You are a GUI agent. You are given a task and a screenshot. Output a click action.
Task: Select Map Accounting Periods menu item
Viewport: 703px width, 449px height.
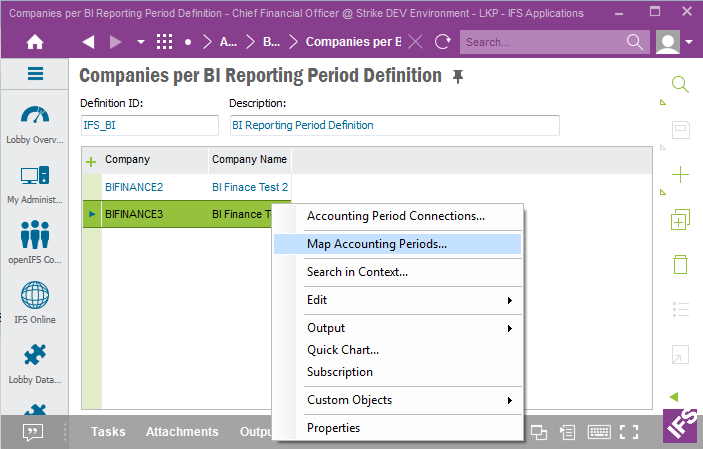tap(377, 243)
